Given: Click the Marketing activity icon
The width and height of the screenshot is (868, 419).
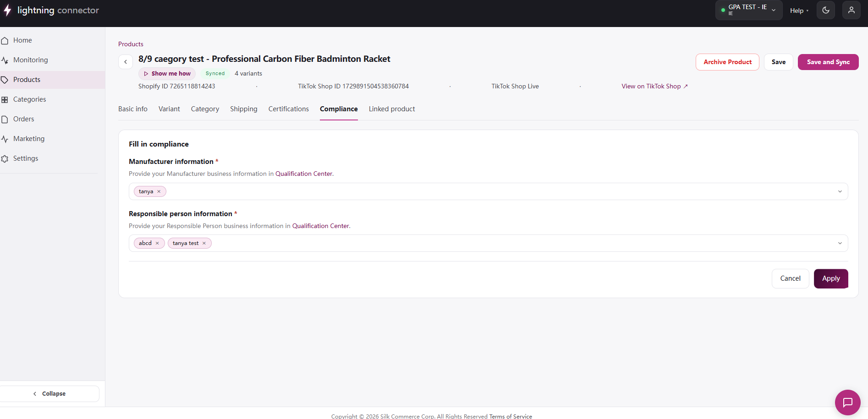Looking at the screenshot, I should point(5,139).
